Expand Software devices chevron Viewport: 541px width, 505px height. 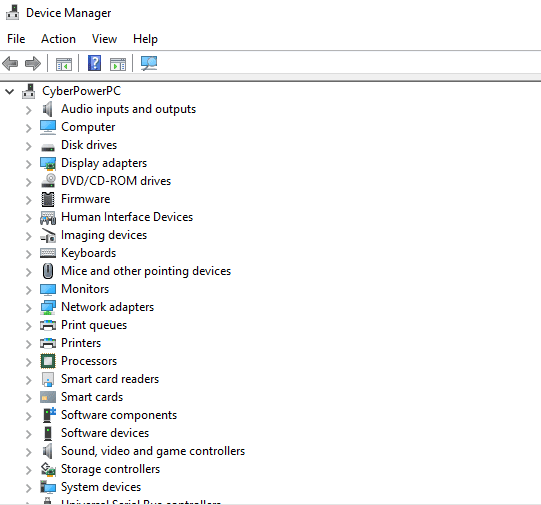[29, 434]
